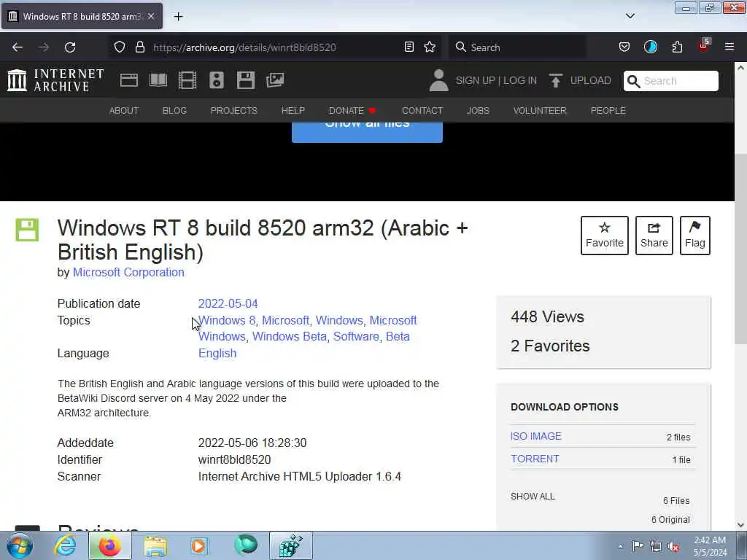The width and height of the screenshot is (747, 560).
Task: Open the Firefox extensions puzzle icon
Action: click(677, 47)
